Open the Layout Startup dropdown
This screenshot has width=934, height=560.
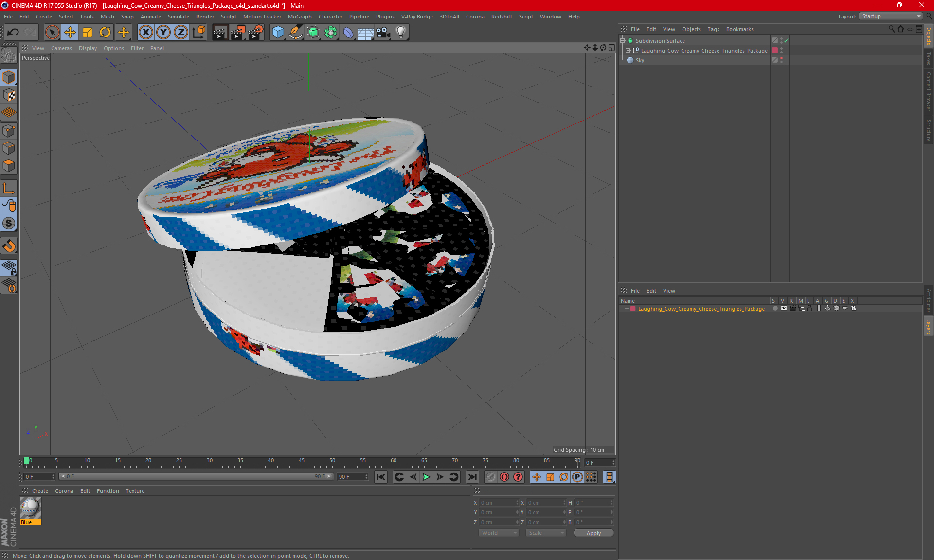coord(891,16)
